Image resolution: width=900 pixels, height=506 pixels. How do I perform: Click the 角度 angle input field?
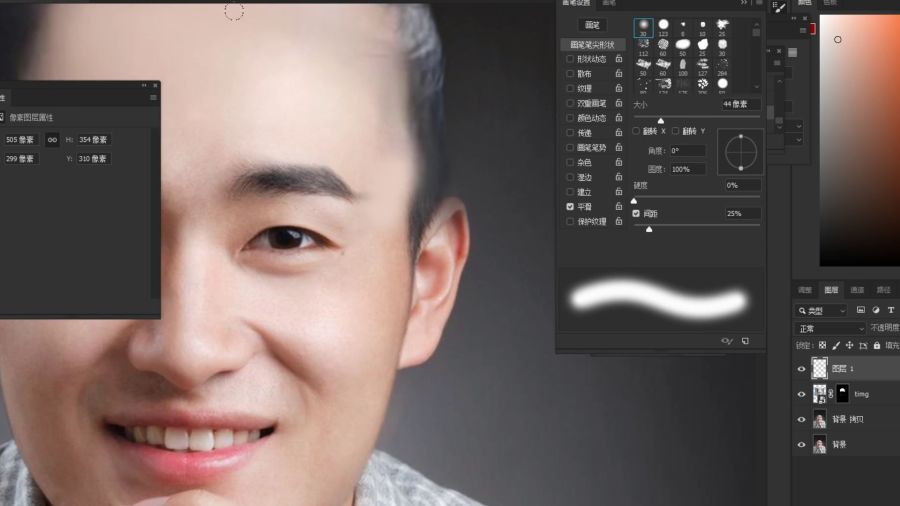click(x=687, y=151)
